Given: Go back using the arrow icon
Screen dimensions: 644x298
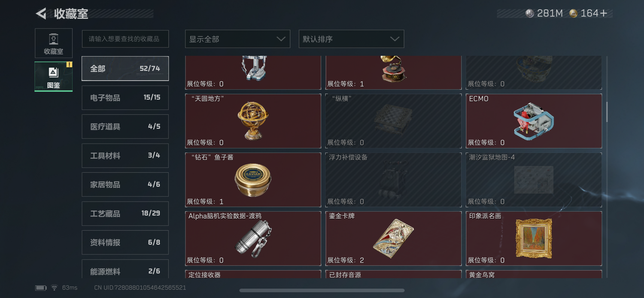Looking at the screenshot, I should click(x=41, y=14).
